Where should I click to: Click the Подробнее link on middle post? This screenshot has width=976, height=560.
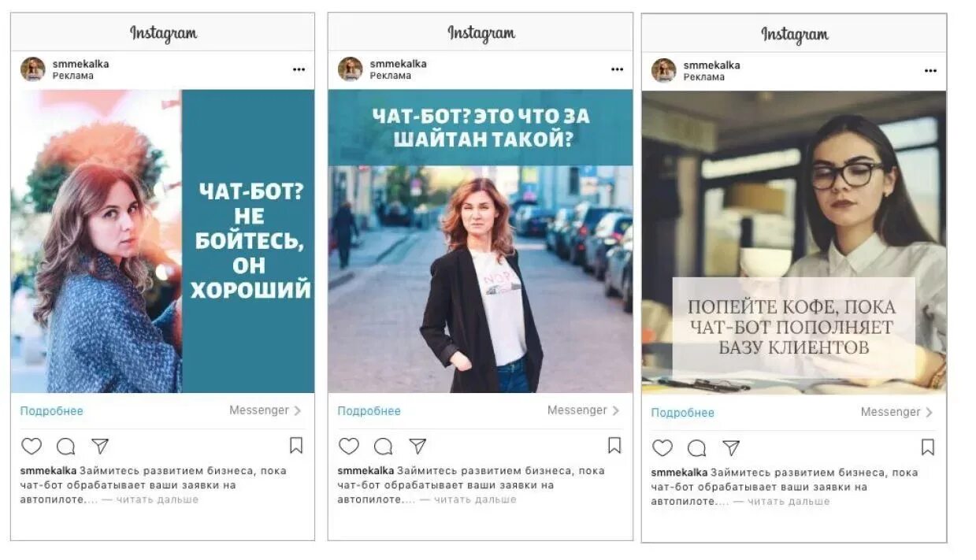[x=369, y=411]
